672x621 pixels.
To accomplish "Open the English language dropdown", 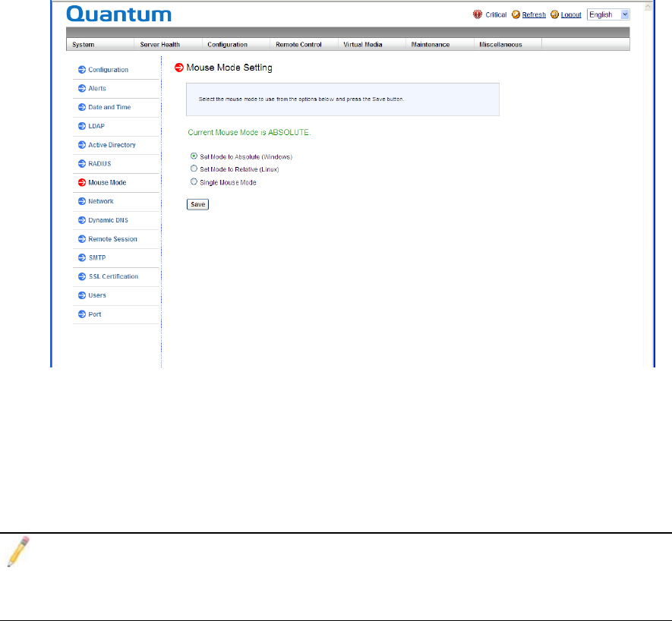I will 608,14.
